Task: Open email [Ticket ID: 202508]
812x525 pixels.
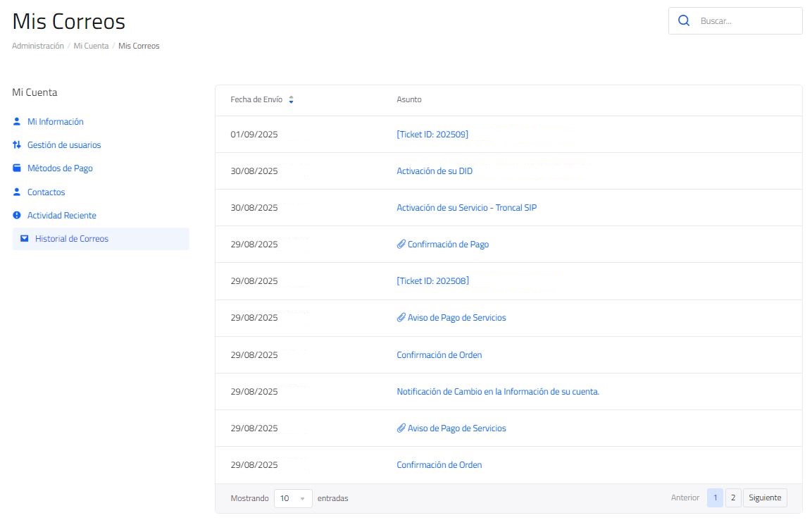Action: point(433,280)
